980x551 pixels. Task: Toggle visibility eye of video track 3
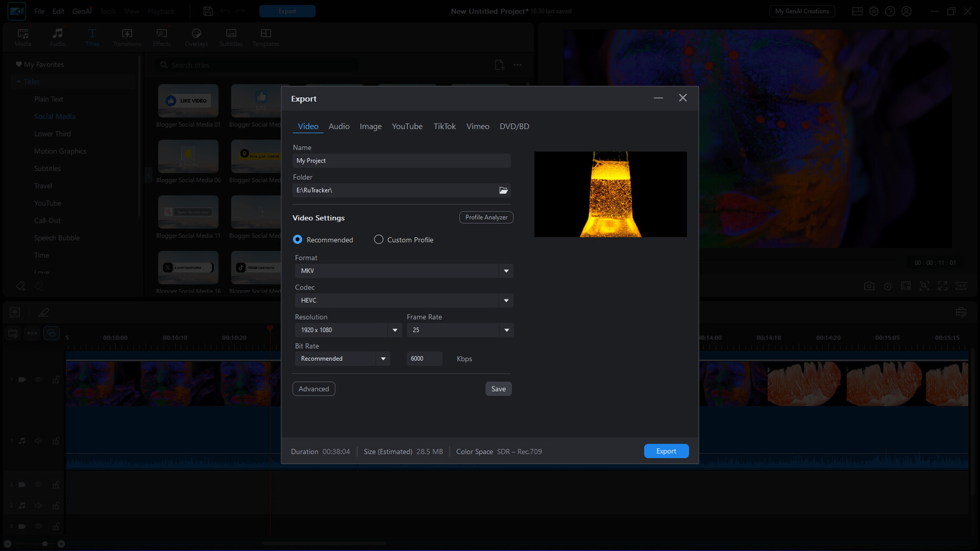click(x=38, y=526)
